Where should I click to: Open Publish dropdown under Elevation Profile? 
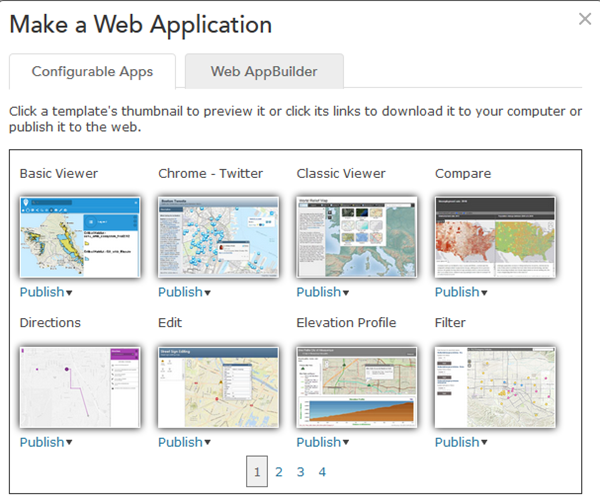(323, 442)
